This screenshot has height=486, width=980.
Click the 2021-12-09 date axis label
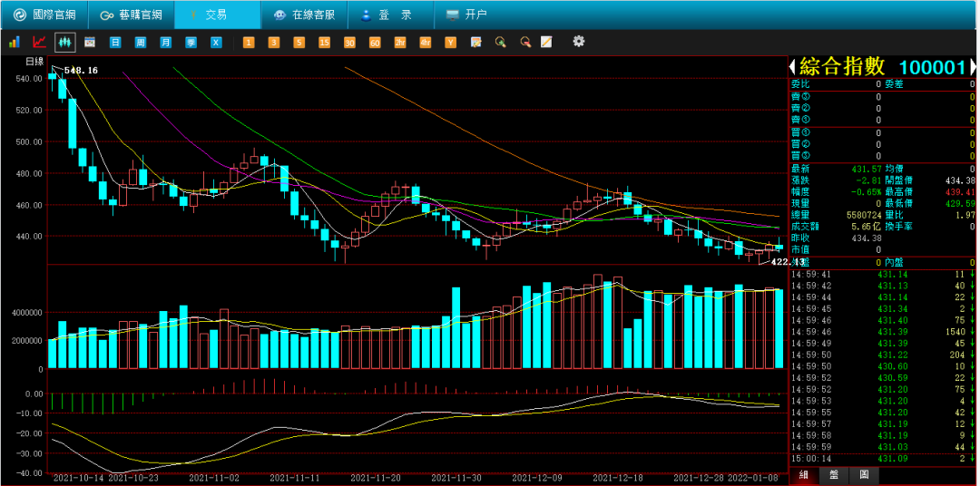[537, 477]
